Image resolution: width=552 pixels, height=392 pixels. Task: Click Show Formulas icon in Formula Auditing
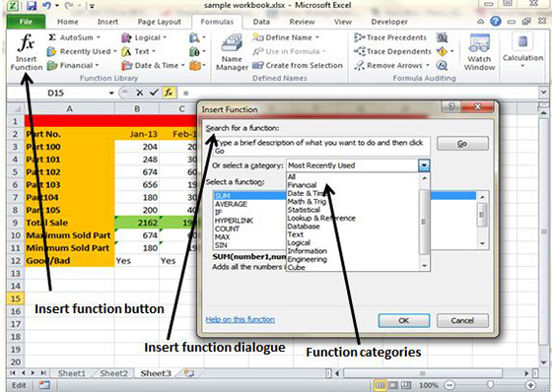(x=442, y=37)
